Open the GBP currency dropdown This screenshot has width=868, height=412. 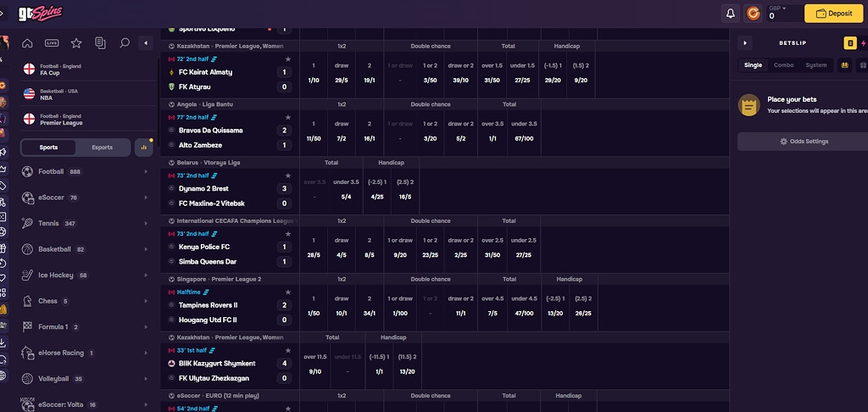tap(778, 8)
